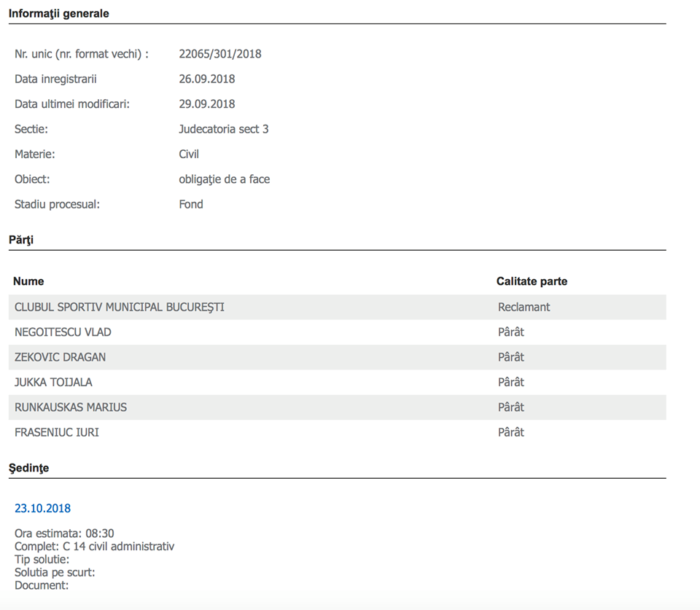Select the Jukka Toijala party row
Viewport: 700px width, 610px height.
[x=53, y=382]
